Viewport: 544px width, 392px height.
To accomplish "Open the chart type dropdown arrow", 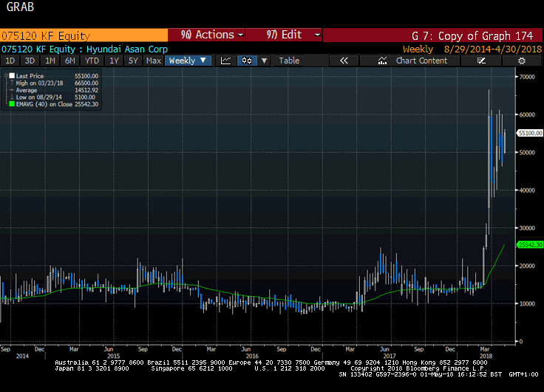I will pyautogui.click(x=264, y=61).
